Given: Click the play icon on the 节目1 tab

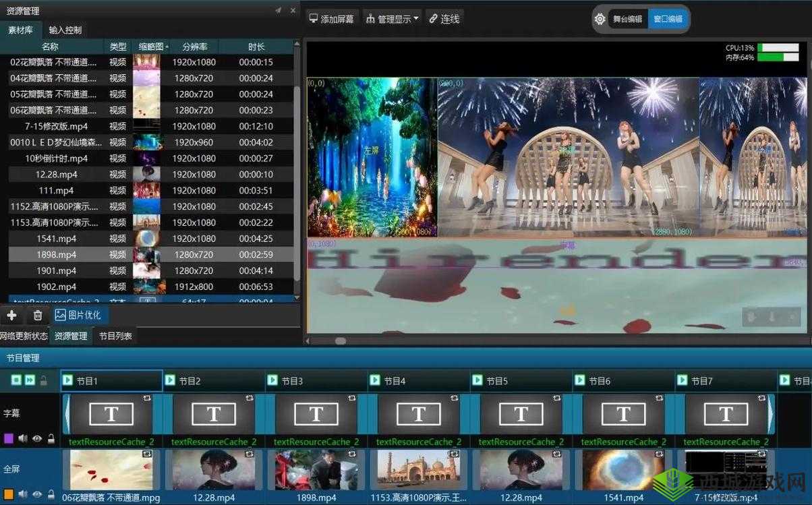Looking at the screenshot, I should click(x=67, y=380).
